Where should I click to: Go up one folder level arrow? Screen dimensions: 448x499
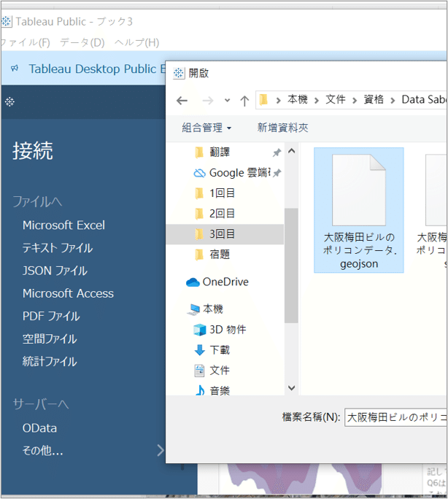244,101
